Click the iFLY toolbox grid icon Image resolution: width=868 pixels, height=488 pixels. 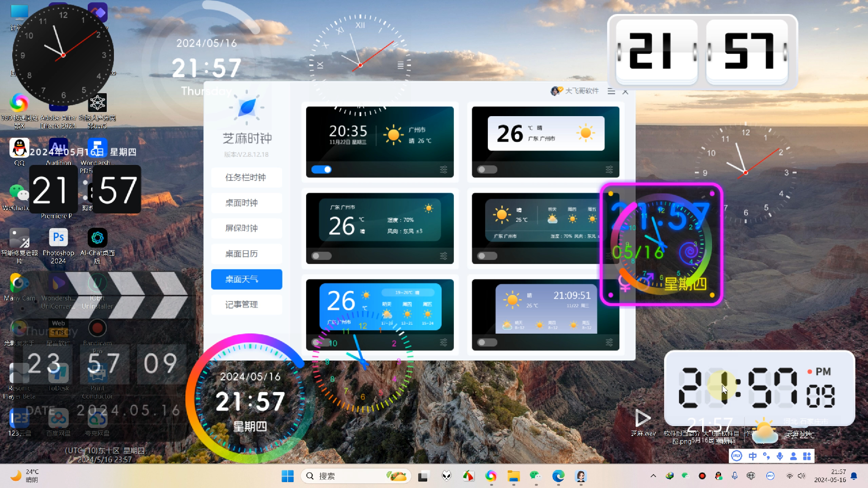(807, 456)
